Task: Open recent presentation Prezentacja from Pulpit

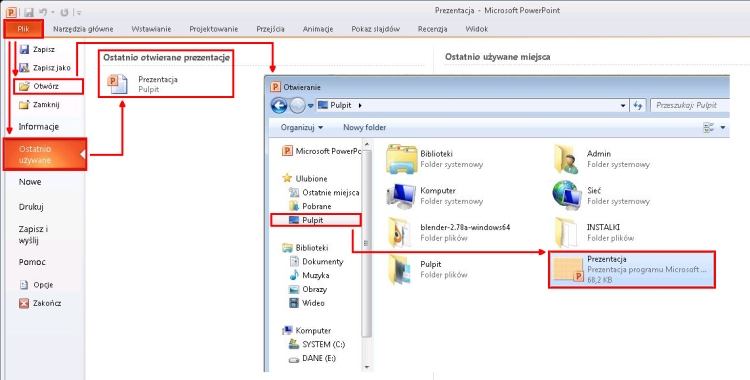Action: [143, 84]
